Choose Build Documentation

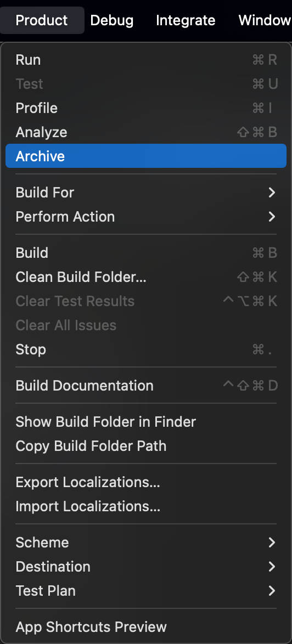pos(146,386)
